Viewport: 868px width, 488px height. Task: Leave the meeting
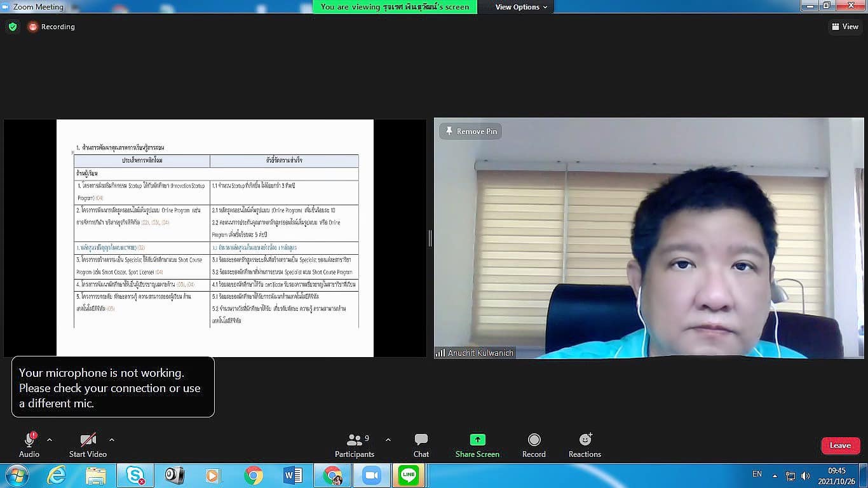tap(840, 445)
